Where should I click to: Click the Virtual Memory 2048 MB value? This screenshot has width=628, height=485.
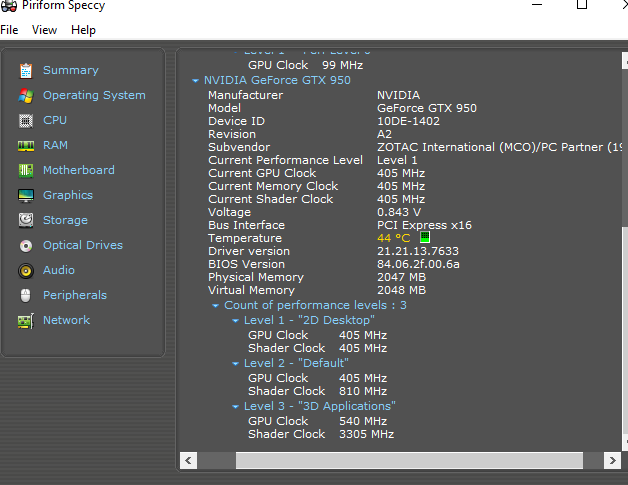(x=402, y=290)
